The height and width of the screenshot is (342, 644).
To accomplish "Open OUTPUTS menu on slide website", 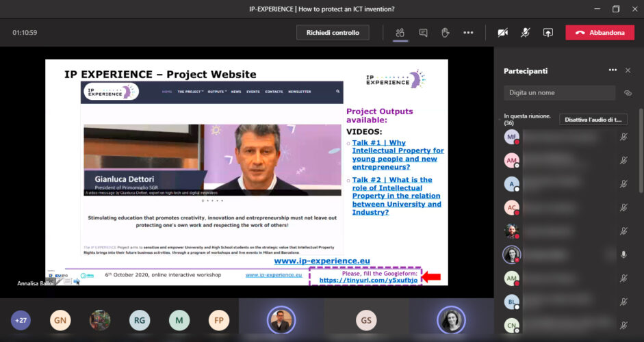I will (x=217, y=92).
